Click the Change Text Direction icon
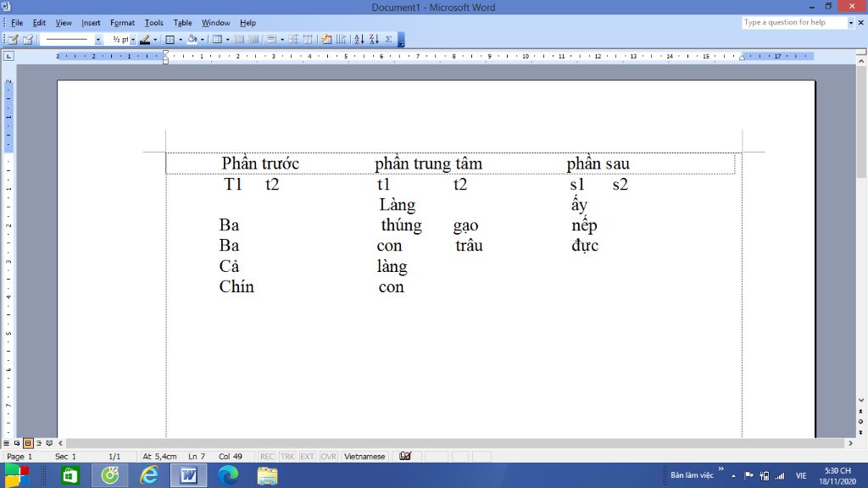Image resolution: width=868 pixels, height=488 pixels. [341, 39]
